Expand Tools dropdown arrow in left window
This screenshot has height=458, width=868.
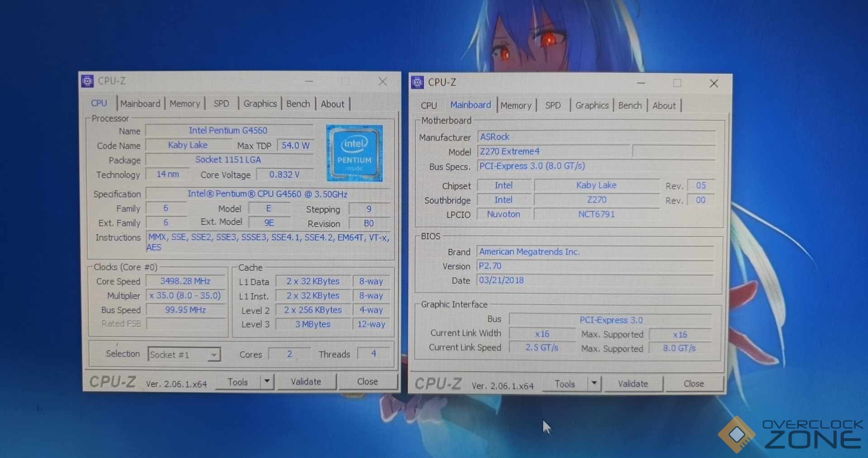(267, 382)
